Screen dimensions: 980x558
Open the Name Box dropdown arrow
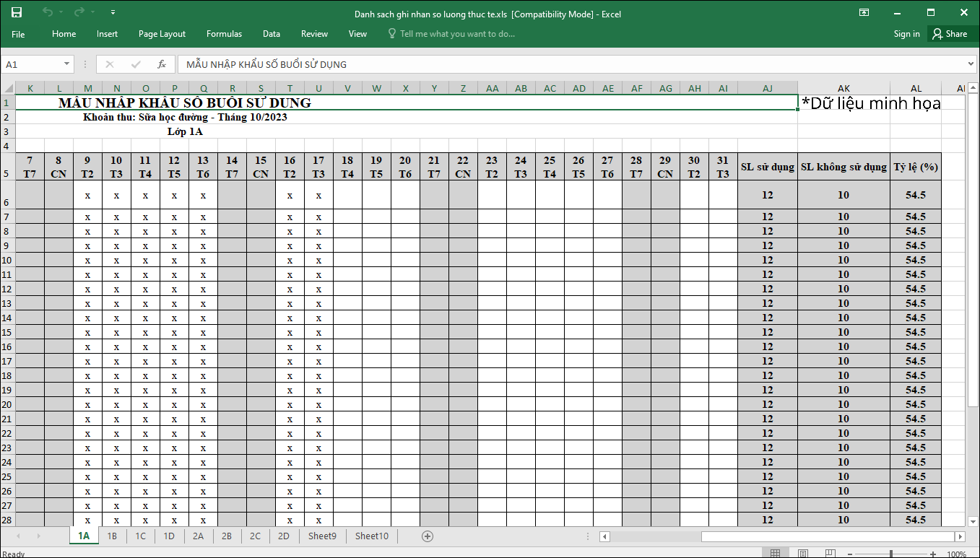point(67,64)
